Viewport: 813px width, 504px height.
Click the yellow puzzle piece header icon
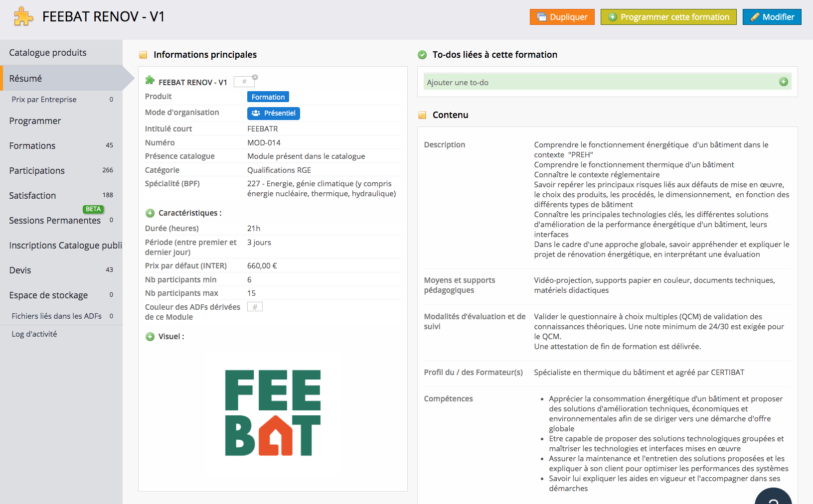(23, 16)
